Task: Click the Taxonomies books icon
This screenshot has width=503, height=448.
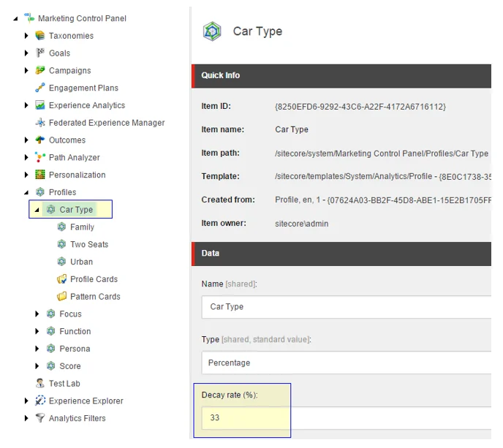Action: (39, 36)
